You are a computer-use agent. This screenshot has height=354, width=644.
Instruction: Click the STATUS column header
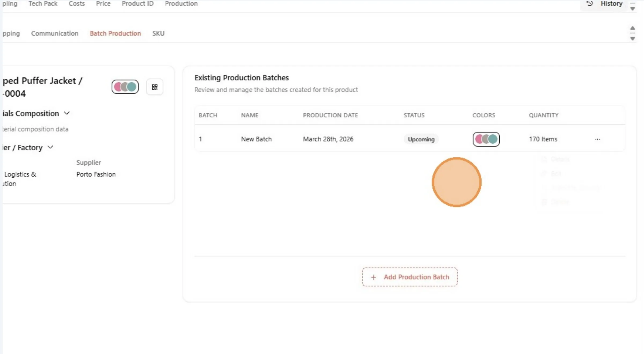(414, 115)
